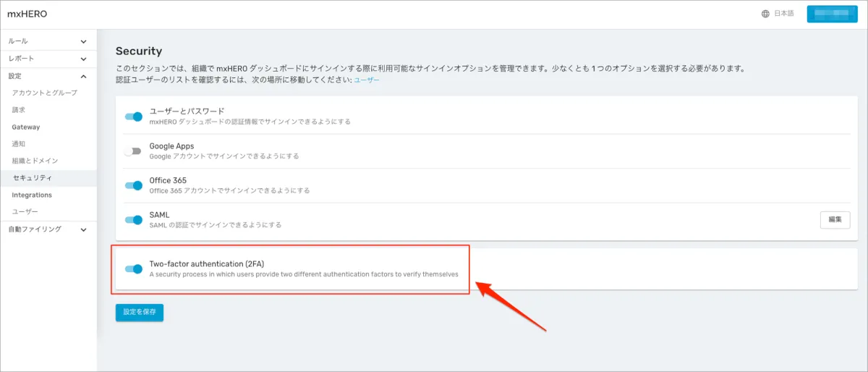Open 組織とドメイン settings
The image size is (868, 372).
click(x=35, y=161)
